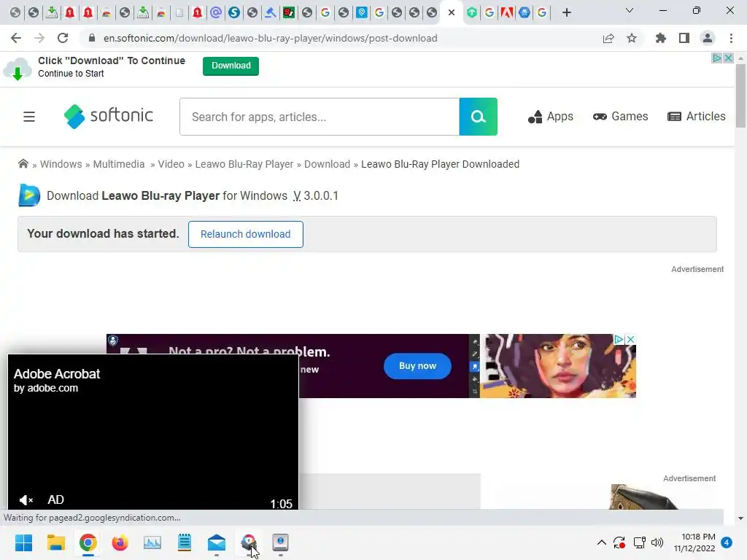Reload the current Softonic page
The height and width of the screenshot is (560, 747).
[x=63, y=38]
